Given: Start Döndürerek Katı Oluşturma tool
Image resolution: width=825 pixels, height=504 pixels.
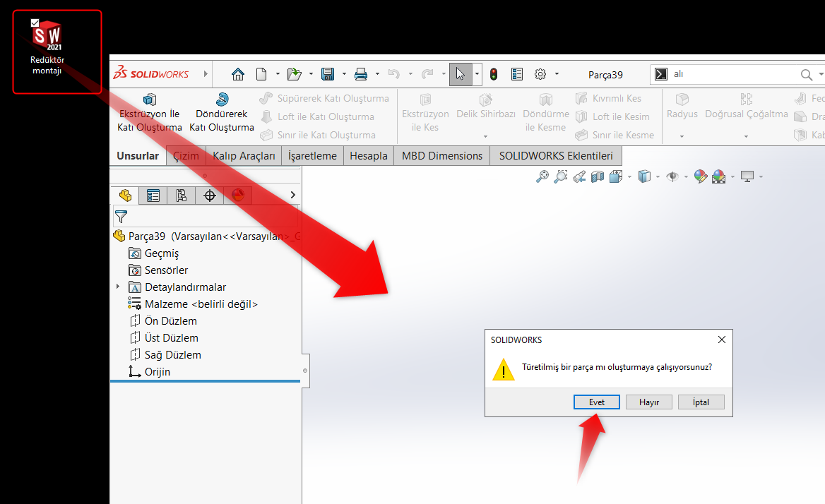Looking at the screenshot, I should tap(222, 112).
